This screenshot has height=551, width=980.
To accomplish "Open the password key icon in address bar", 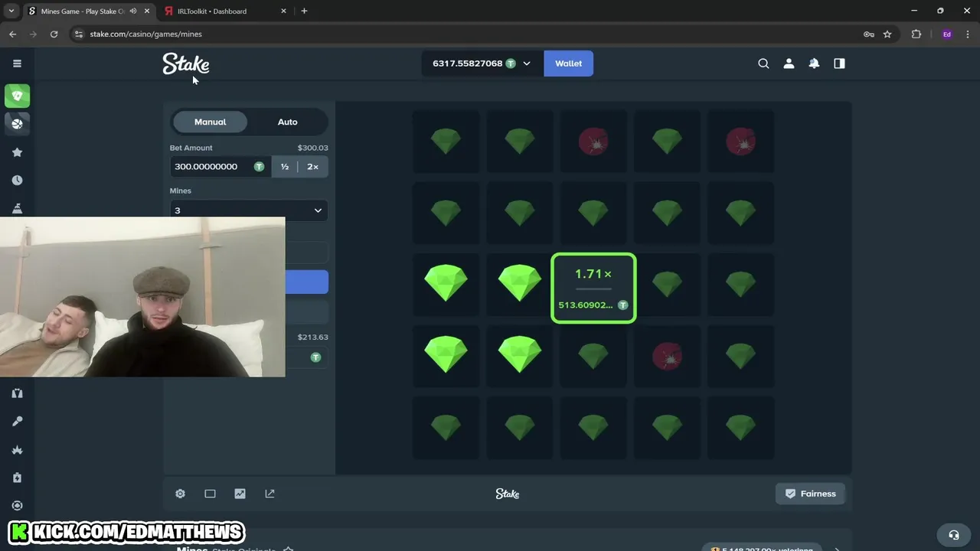I will point(869,34).
